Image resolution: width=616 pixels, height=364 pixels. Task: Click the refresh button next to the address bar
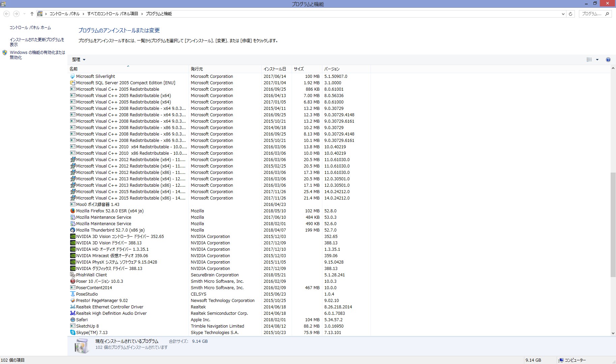pos(570,14)
